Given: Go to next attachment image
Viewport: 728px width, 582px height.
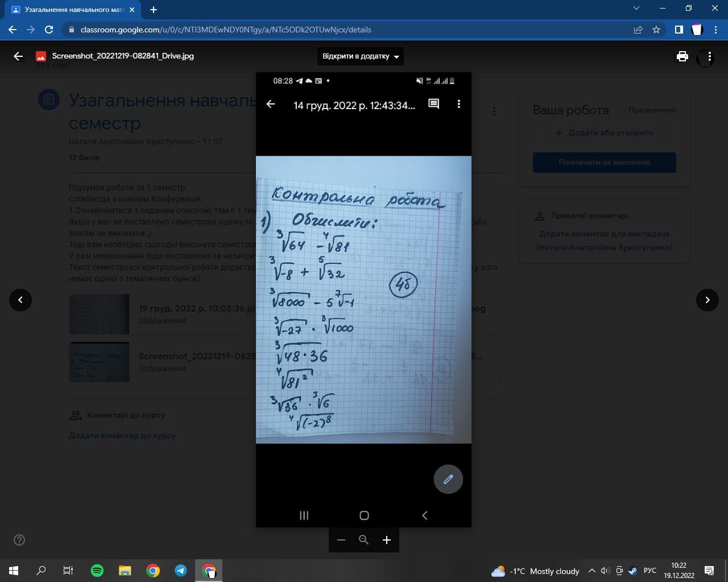Looking at the screenshot, I should [x=708, y=300].
